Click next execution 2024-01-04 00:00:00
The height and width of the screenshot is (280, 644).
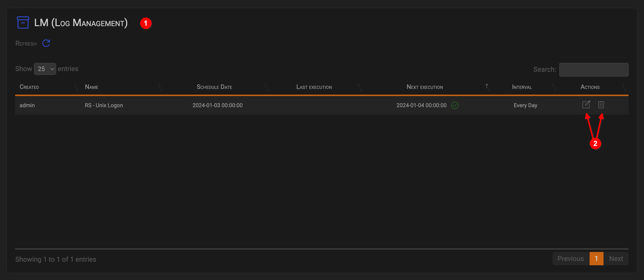pos(422,105)
